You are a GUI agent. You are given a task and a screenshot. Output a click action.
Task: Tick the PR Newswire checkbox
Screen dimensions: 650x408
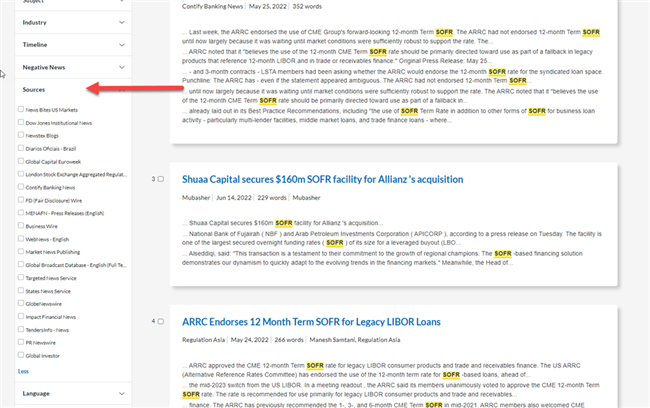tap(21, 342)
